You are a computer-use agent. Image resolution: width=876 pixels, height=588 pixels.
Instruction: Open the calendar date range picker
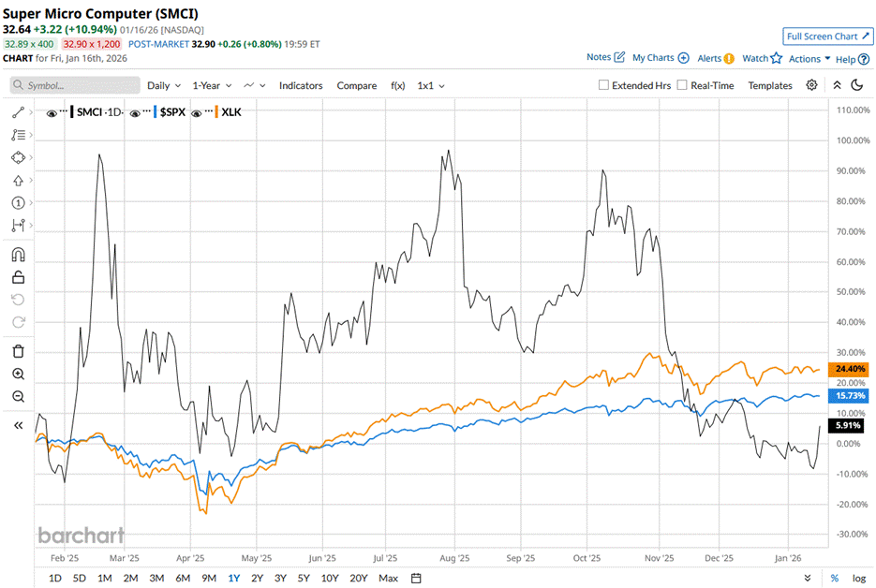coord(416,578)
